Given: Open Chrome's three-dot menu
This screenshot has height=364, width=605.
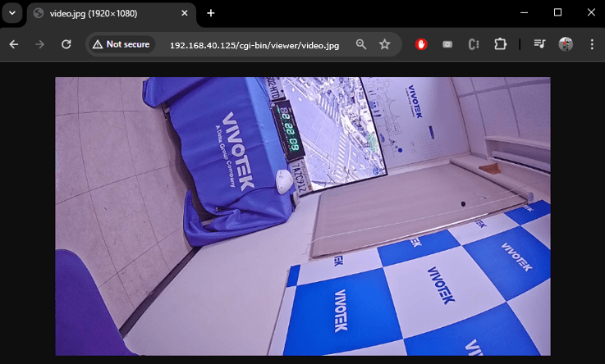Looking at the screenshot, I should coord(590,44).
